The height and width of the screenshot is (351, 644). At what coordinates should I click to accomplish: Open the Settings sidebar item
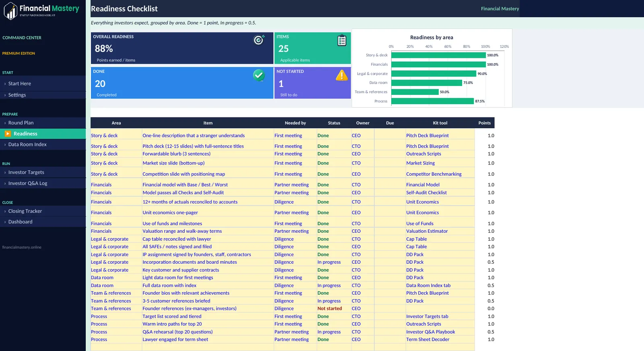pos(43,95)
